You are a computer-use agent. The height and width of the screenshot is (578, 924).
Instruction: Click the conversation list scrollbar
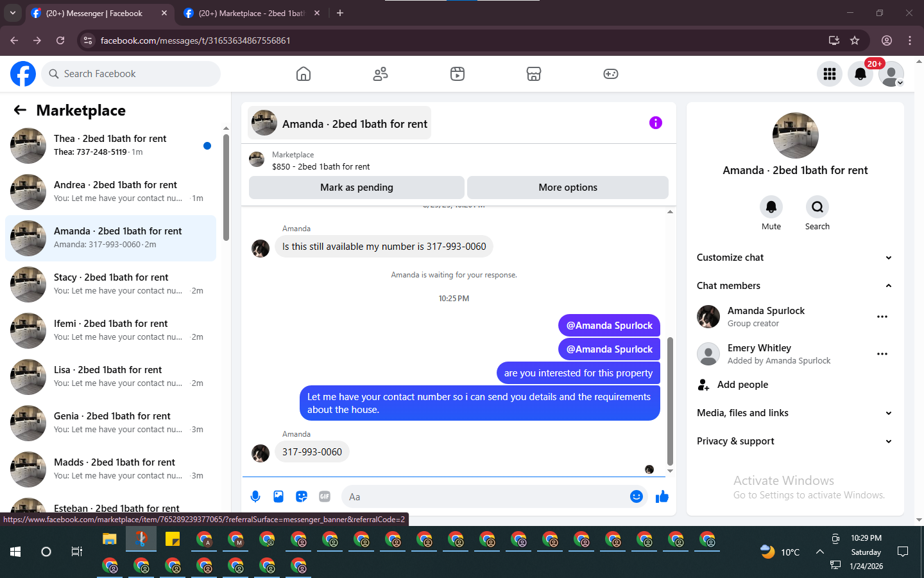tap(226, 188)
